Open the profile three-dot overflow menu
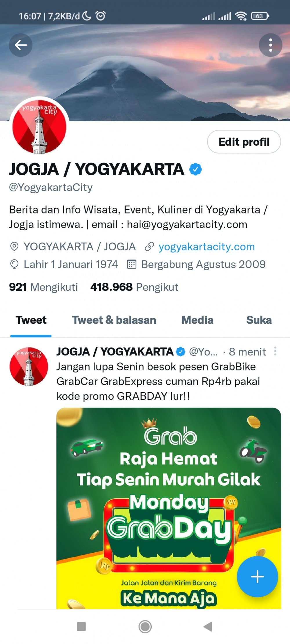This screenshot has height=644, width=290. 271,45
